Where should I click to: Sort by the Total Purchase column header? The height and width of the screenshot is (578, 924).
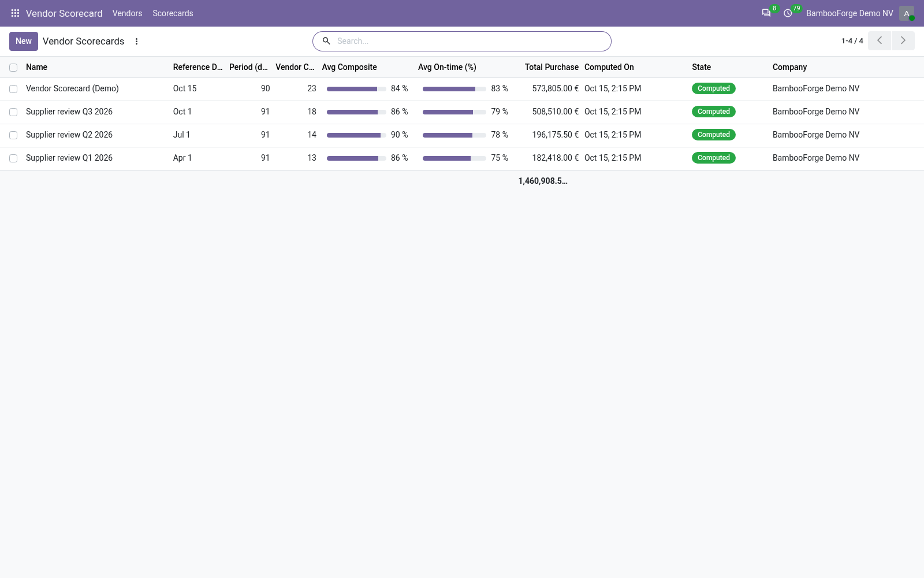pyautogui.click(x=552, y=67)
